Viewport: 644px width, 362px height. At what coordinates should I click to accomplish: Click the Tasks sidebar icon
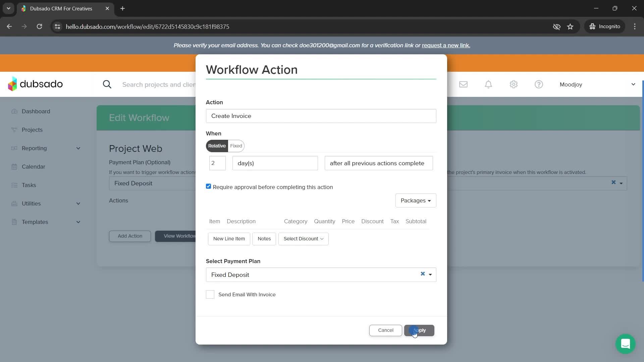(14, 185)
